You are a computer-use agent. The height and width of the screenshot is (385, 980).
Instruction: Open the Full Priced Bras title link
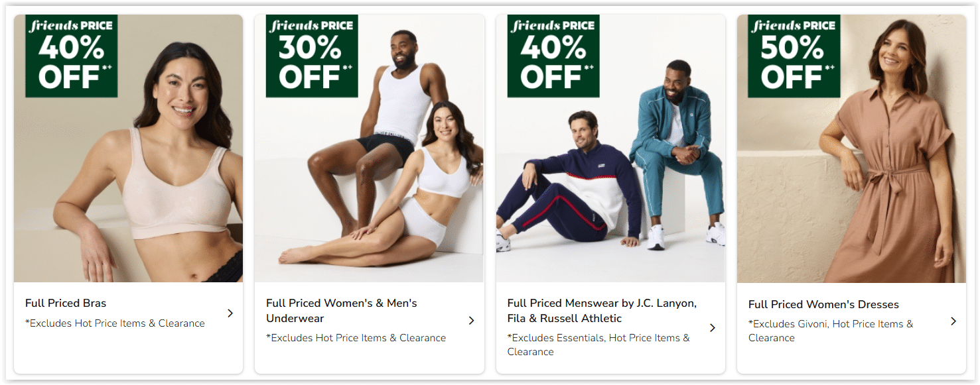click(x=66, y=303)
